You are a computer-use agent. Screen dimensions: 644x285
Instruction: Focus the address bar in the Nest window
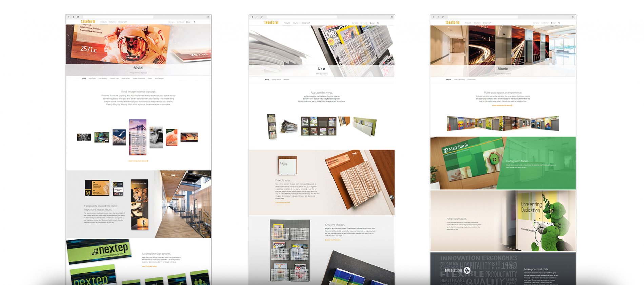pos(301,17)
